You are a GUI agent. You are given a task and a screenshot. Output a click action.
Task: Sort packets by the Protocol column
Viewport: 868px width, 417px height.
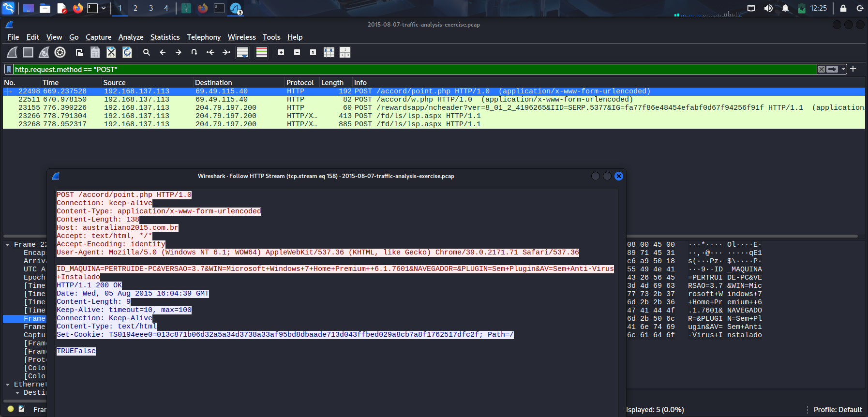302,83
